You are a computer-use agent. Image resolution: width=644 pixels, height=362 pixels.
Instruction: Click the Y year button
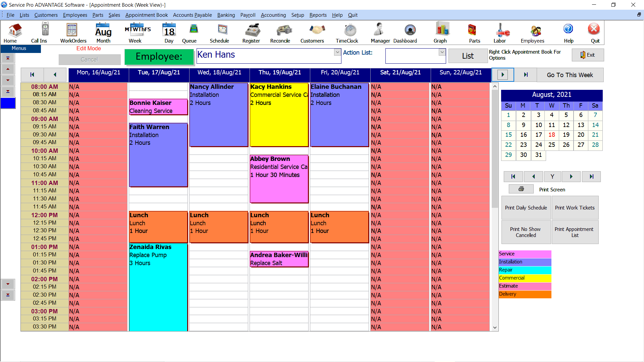pos(552,177)
